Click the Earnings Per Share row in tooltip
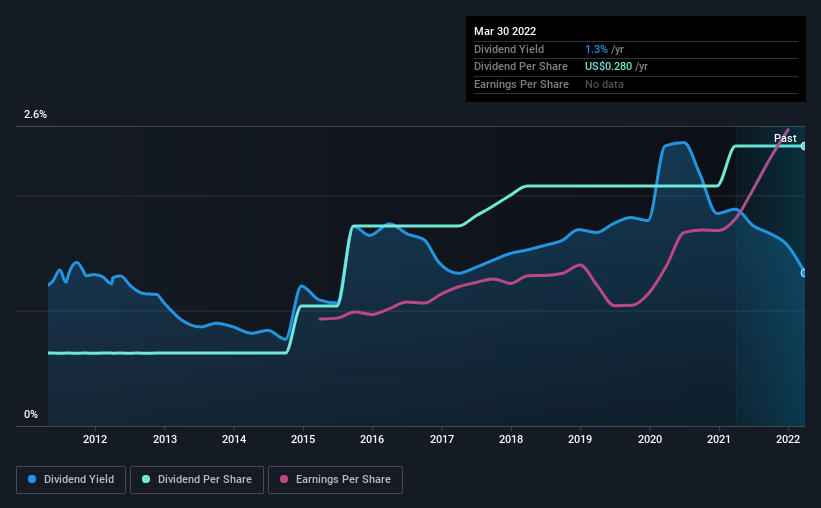 [x=636, y=84]
